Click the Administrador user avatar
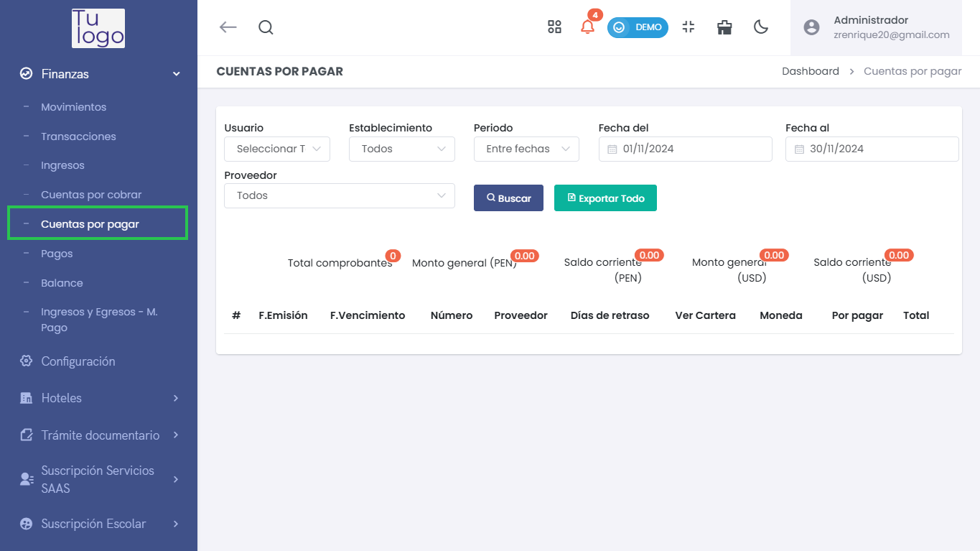This screenshot has height=551, width=980. click(811, 27)
